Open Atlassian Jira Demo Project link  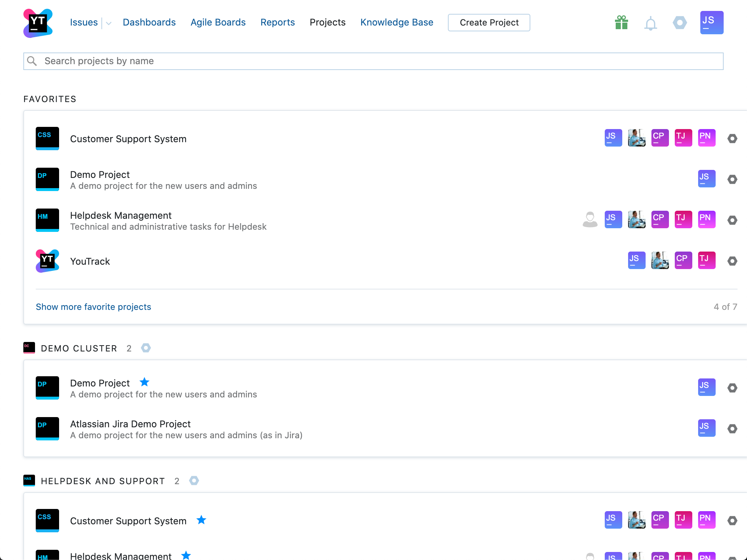tap(130, 424)
